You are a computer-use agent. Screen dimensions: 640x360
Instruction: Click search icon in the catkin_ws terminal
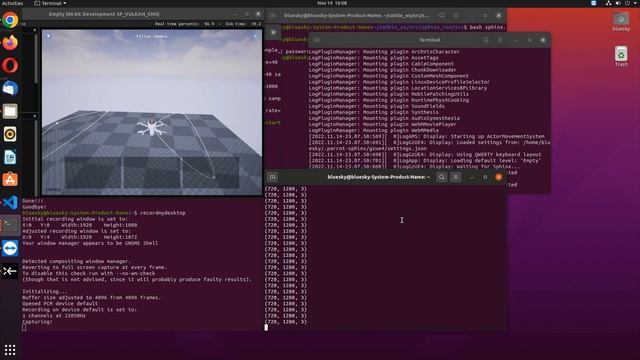442,16
